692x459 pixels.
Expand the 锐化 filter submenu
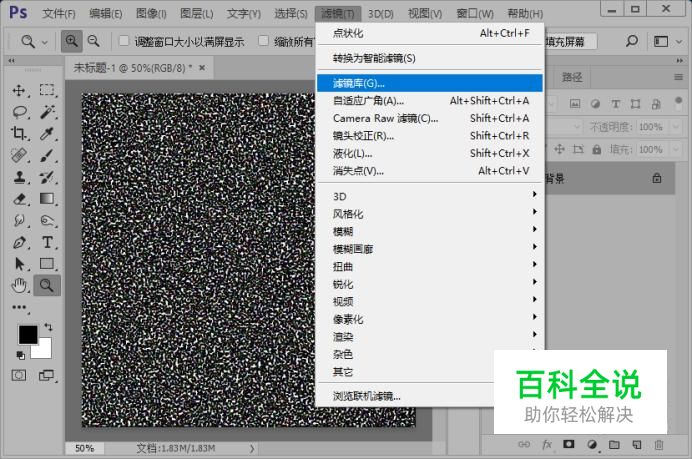coord(430,284)
